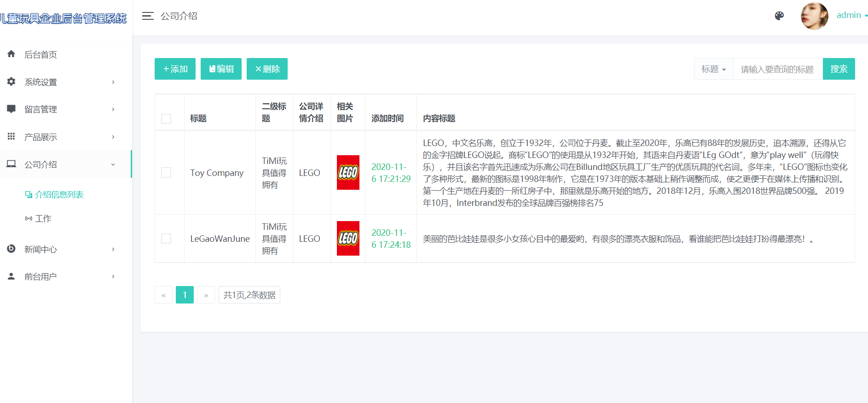Click the 公司介绍 page title in header
This screenshot has height=403, width=868.
179,16
